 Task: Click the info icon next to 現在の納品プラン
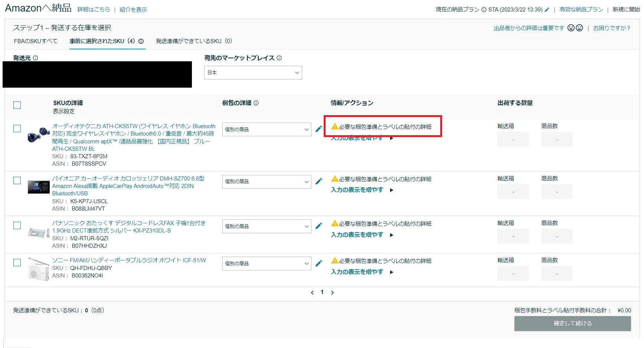click(484, 10)
